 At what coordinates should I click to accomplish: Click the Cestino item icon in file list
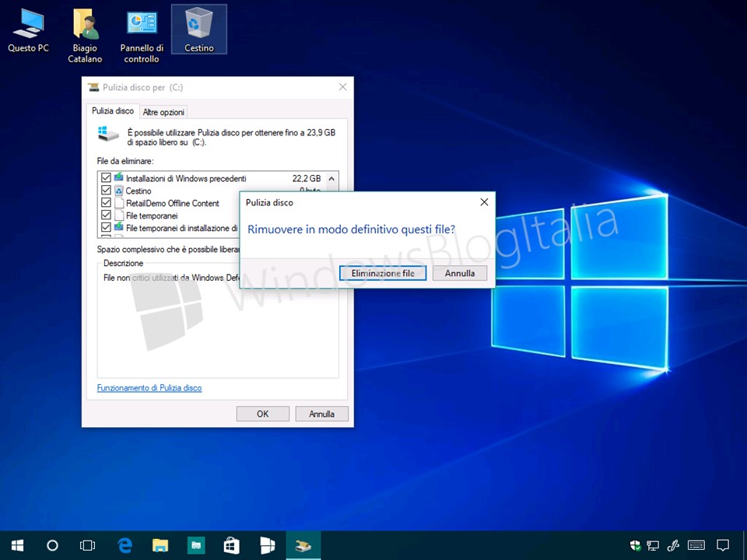pyautogui.click(x=118, y=191)
